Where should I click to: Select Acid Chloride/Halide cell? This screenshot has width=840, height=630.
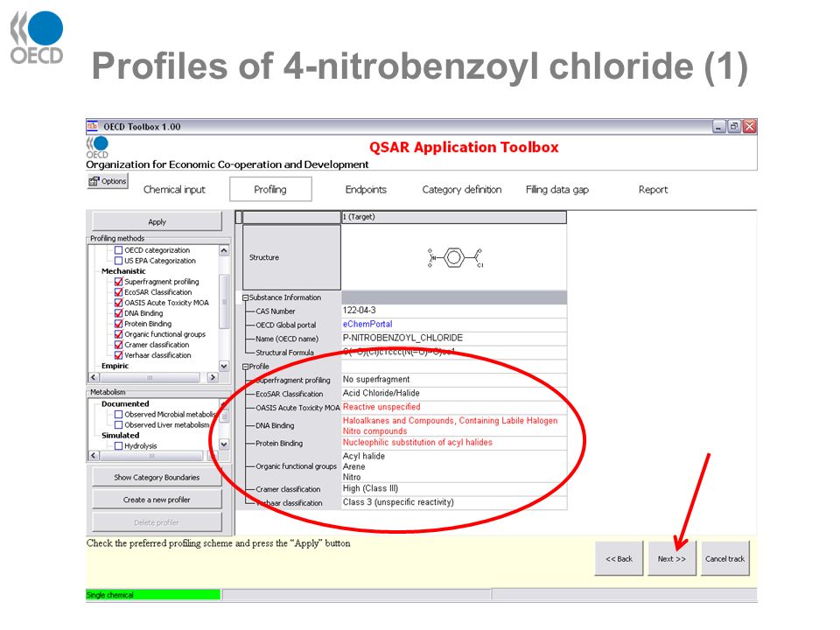[x=454, y=393]
